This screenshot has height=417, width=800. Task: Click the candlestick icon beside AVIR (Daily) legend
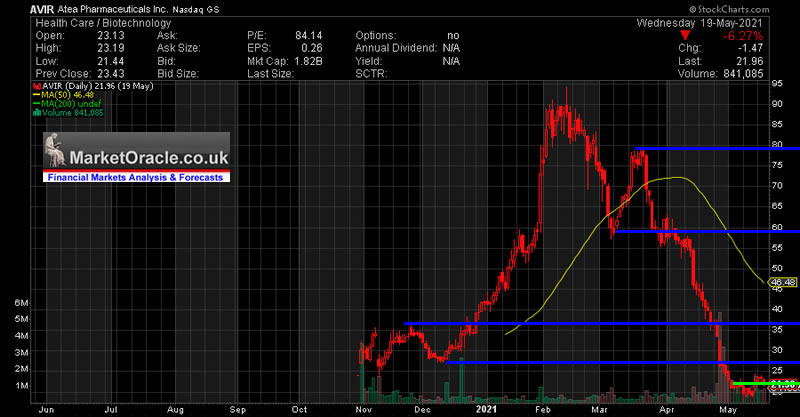click(x=37, y=86)
